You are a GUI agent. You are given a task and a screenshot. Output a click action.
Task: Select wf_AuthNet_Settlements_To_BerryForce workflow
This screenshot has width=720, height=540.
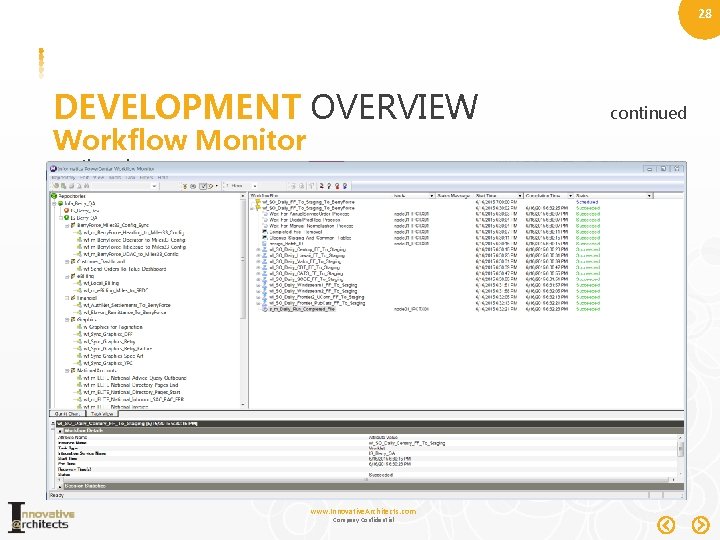pyautogui.click(x=127, y=305)
